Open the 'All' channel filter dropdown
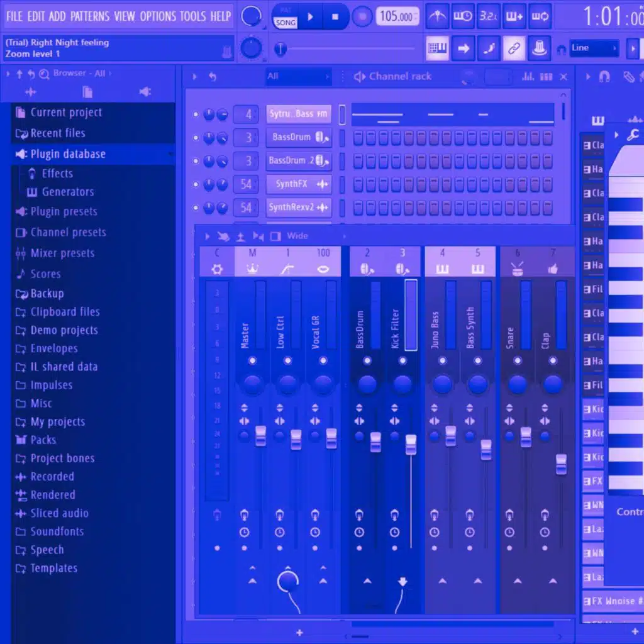Viewport: 644px width, 644px height. (x=298, y=76)
